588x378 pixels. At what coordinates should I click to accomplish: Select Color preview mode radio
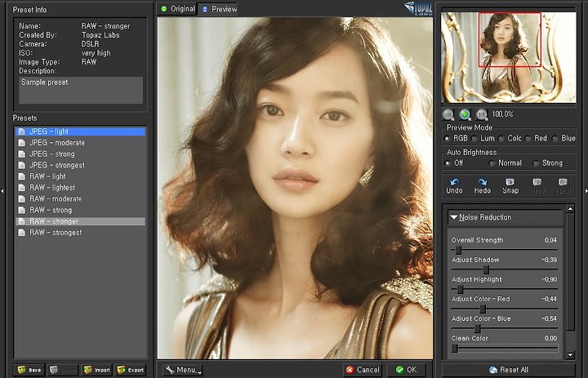(x=501, y=138)
